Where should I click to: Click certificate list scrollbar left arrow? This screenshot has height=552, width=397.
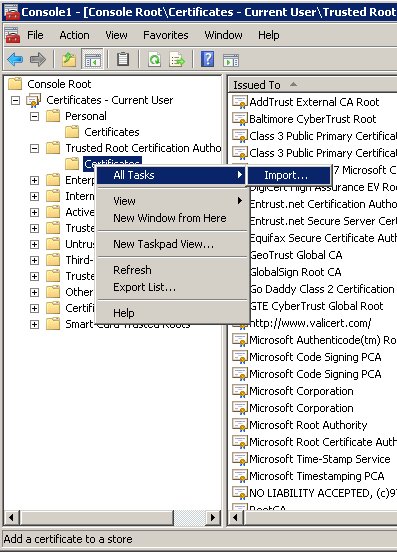[x=235, y=518]
